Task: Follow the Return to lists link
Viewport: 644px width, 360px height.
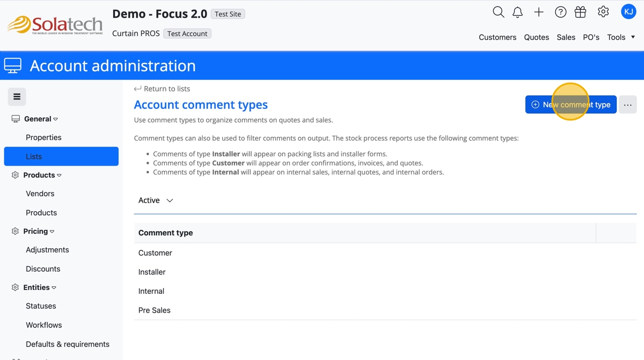Action: (x=166, y=89)
